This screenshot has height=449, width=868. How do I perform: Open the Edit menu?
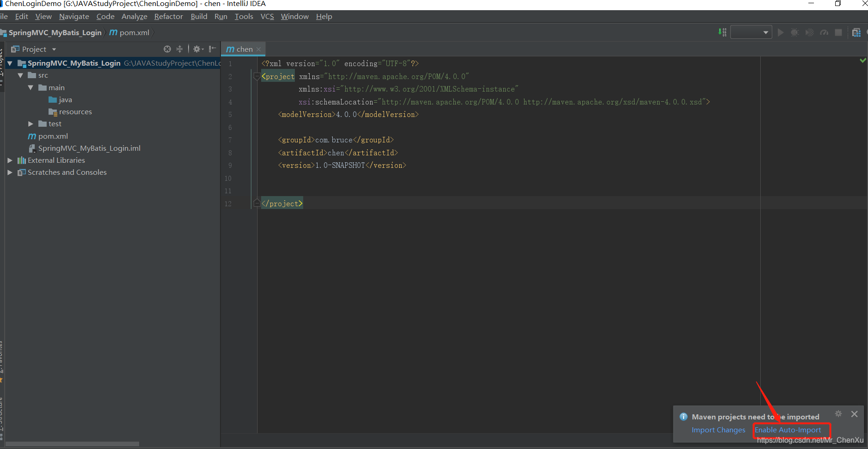click(x=22, y=17)
